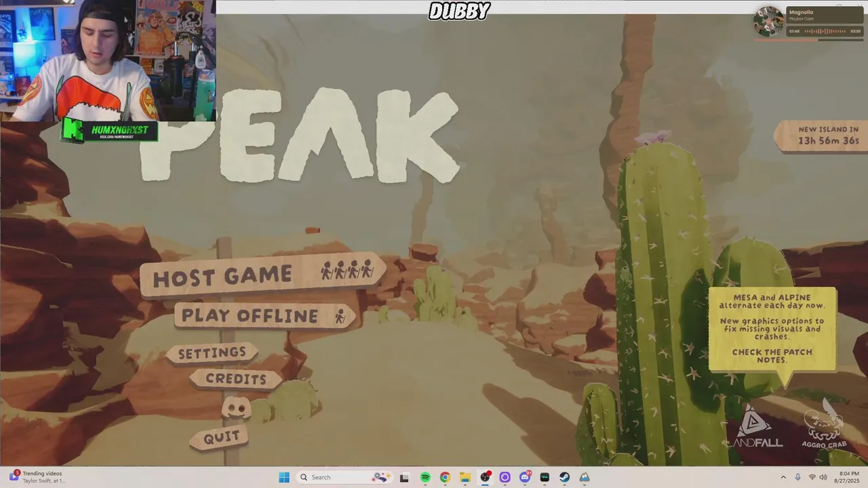Click the yellow Check the Patch Notes note
The image size is (868, 488).
point(772,329)
